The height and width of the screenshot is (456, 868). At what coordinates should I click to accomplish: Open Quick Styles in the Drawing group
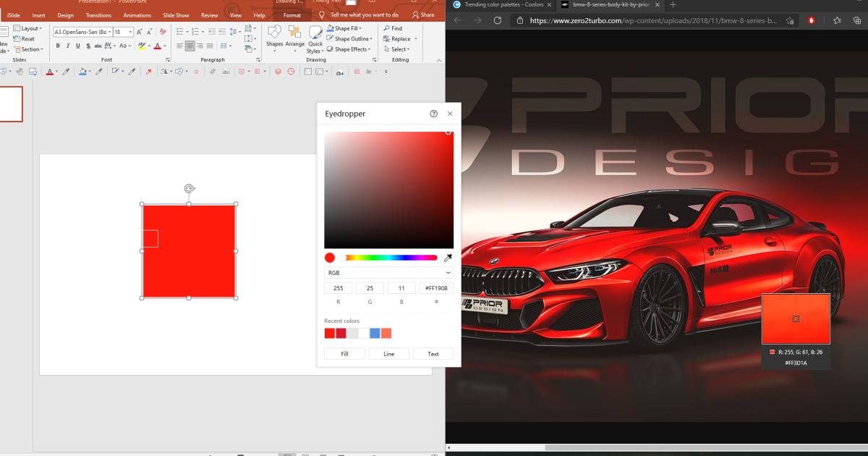coord(315,36)
